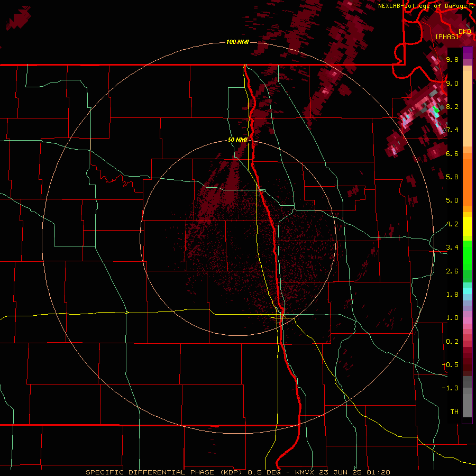Pick the cyan segment of the color bar

tap(467, 291)
